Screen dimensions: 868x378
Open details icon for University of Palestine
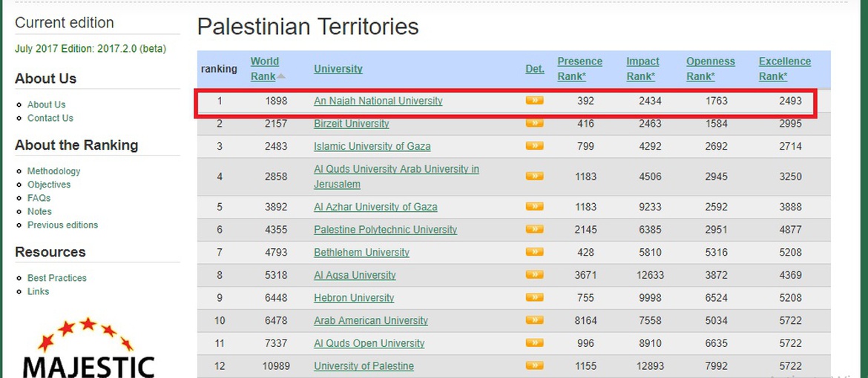click(534, 365)
